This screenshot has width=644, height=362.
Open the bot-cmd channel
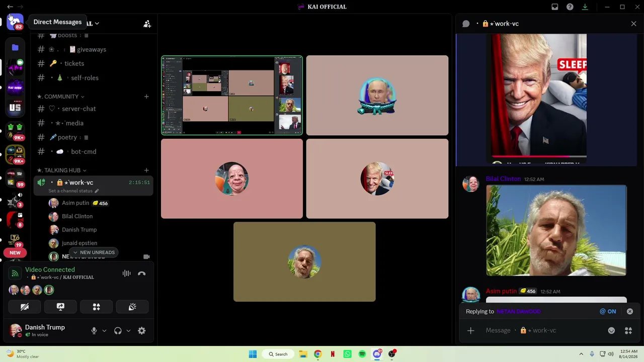pos(93,151)
